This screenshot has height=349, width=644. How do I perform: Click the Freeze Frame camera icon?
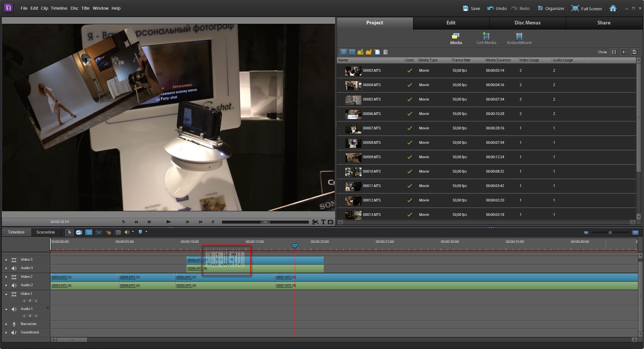point(331,222)
